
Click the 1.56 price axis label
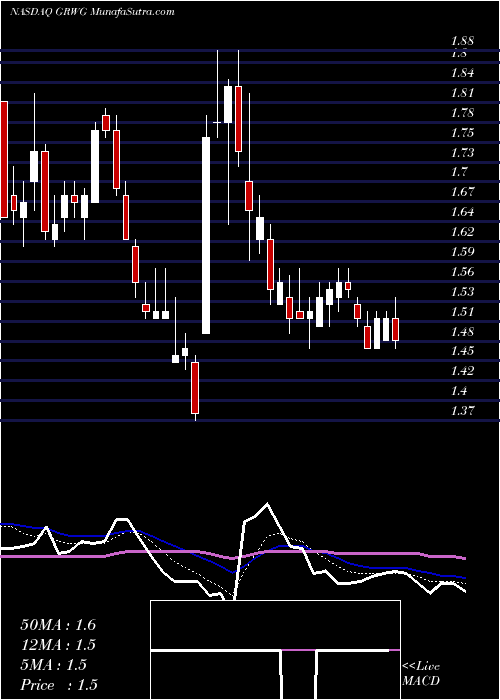462,272
